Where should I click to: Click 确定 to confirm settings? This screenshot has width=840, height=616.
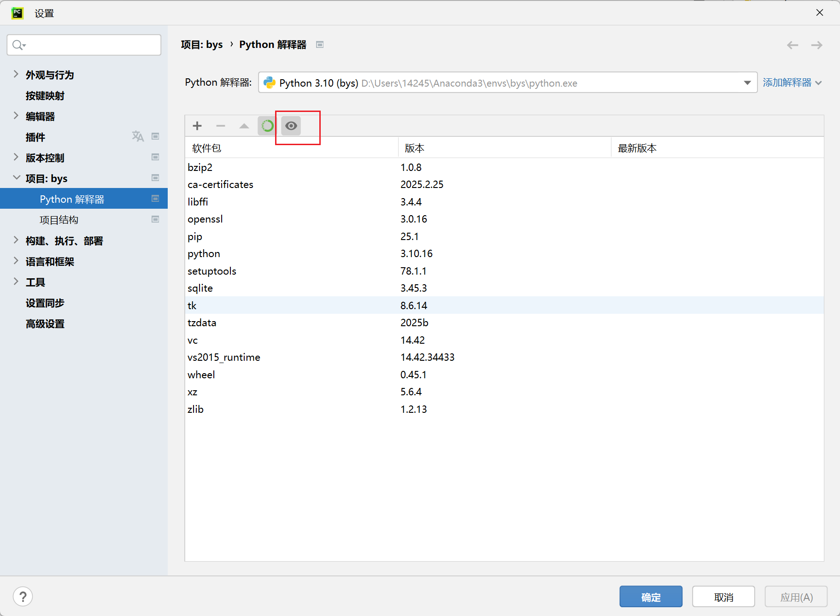coord(651,597)
